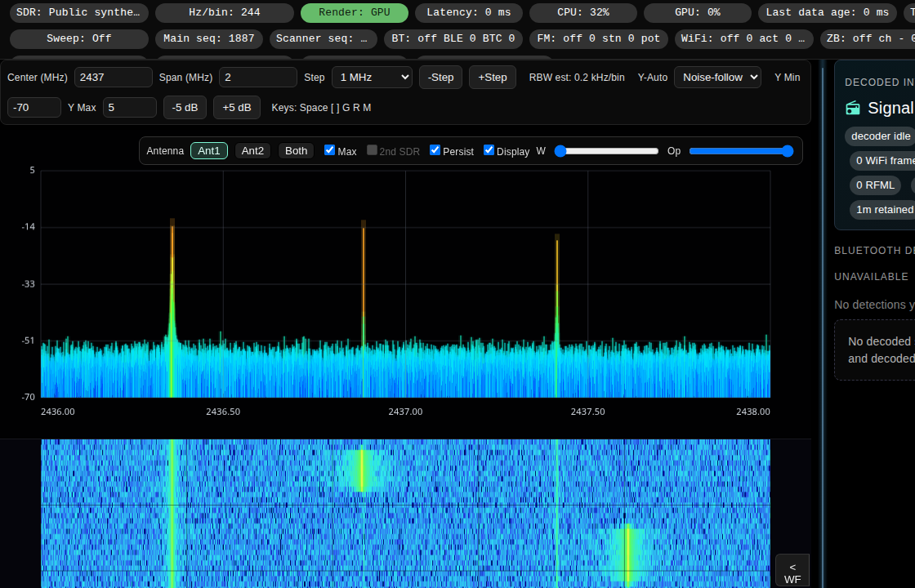Click the 0 RFML chip
Viewport: 915px width, 588px height.
[875, 185]
